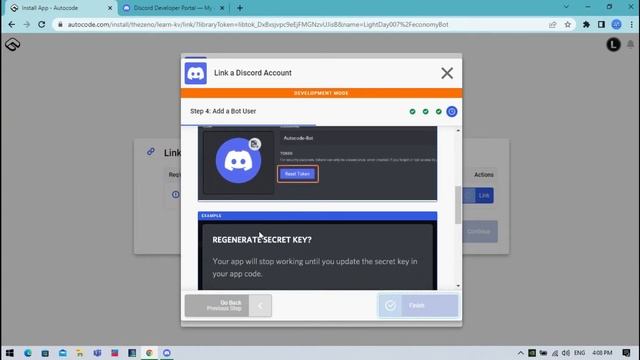
Task: Click the link chain icon in background card
Action: (x=151, y=151)
